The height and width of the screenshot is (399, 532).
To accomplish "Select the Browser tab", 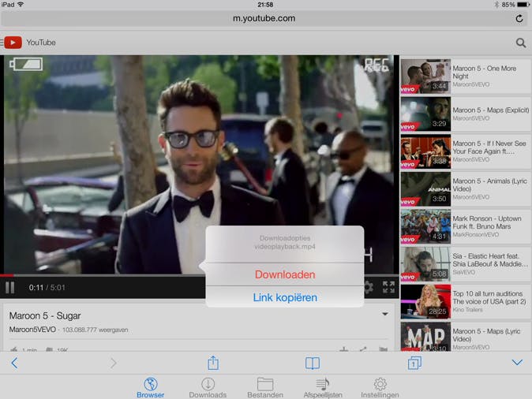I will [150, 388].
